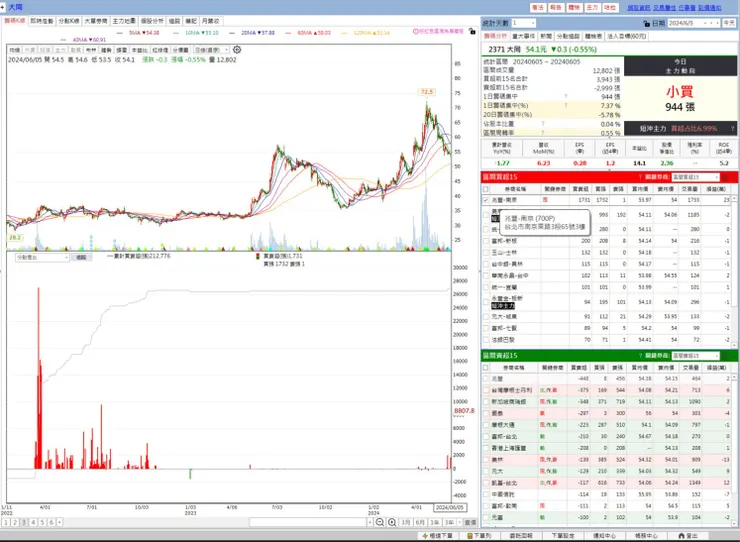Click the 下單列 button in bottom bar

click(x=479, y=536)
